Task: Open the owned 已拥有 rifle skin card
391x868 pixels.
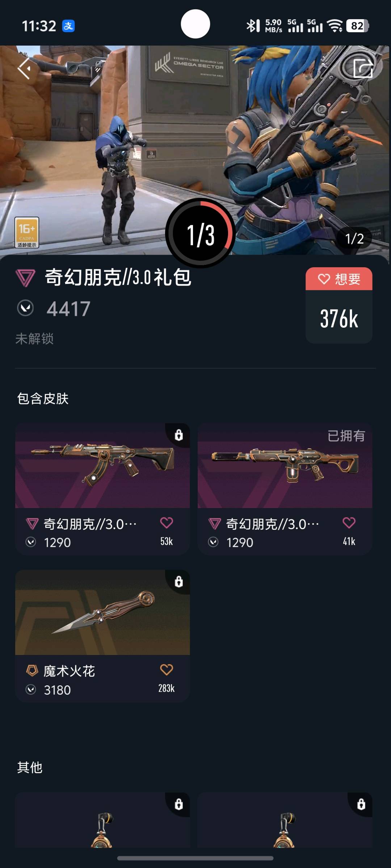Action: pyautogui.click(x=285, y=489)
